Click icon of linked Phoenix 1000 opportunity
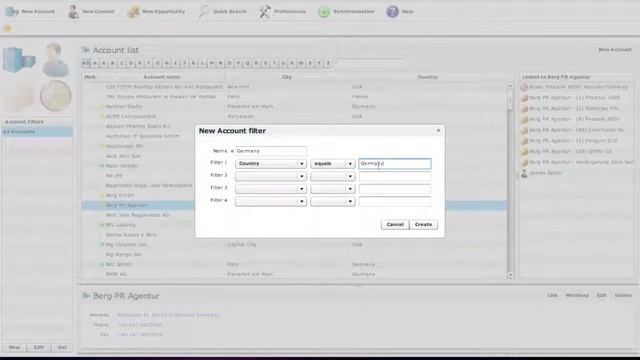The height and width of the screenshot is (360, 640). (524, 98)
